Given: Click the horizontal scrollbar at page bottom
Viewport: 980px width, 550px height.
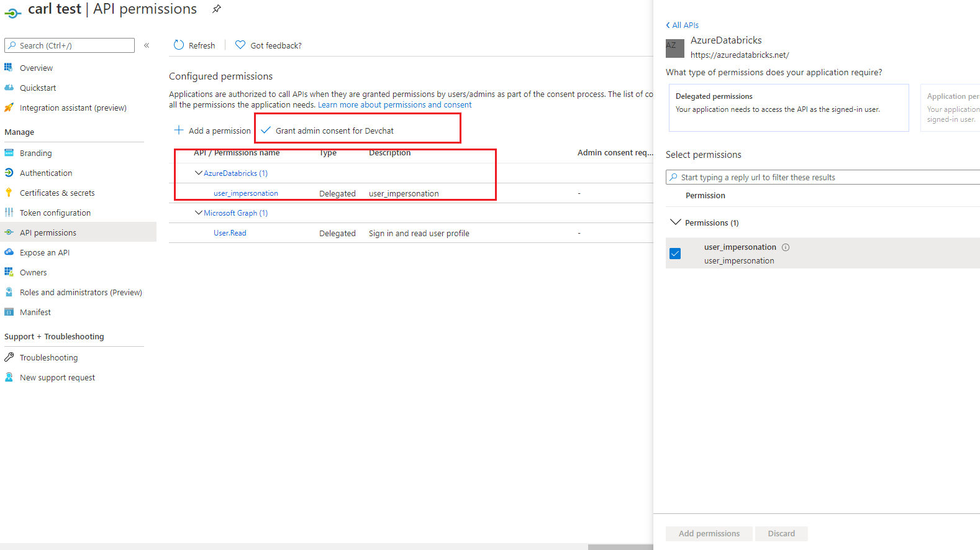Looking at the screenshot, I should click(620, 547).
